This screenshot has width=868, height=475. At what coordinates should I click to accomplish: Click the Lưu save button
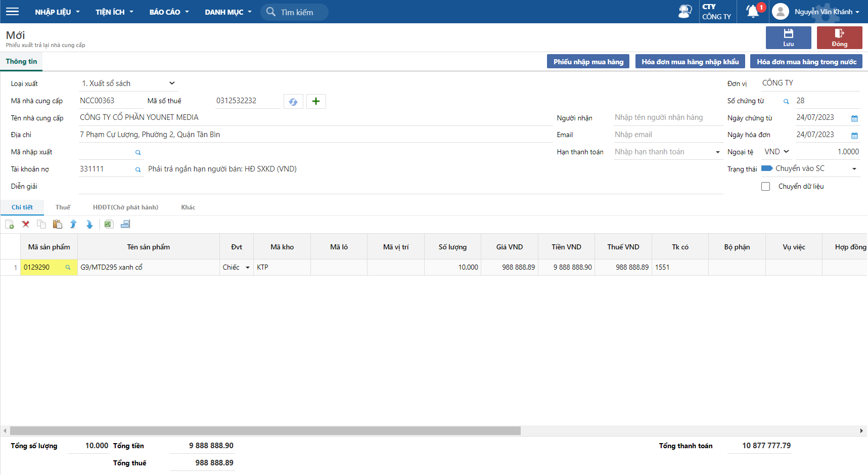pos(788,37)
